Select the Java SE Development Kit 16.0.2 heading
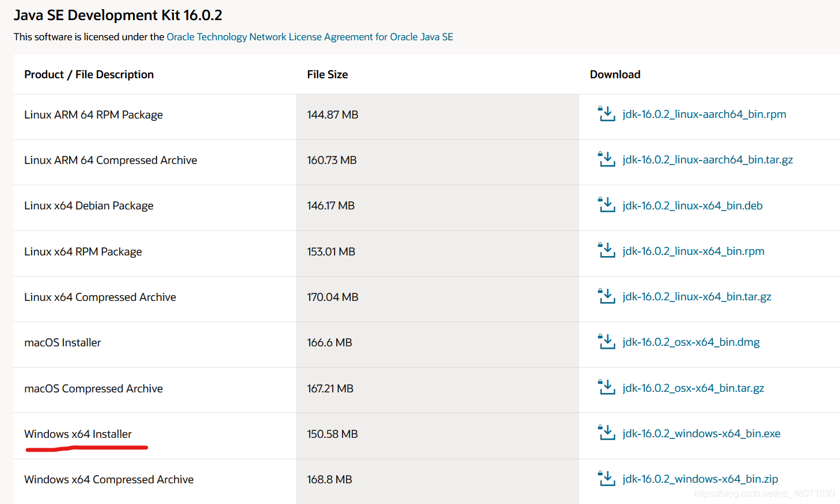840x504 pixels. 118,15
